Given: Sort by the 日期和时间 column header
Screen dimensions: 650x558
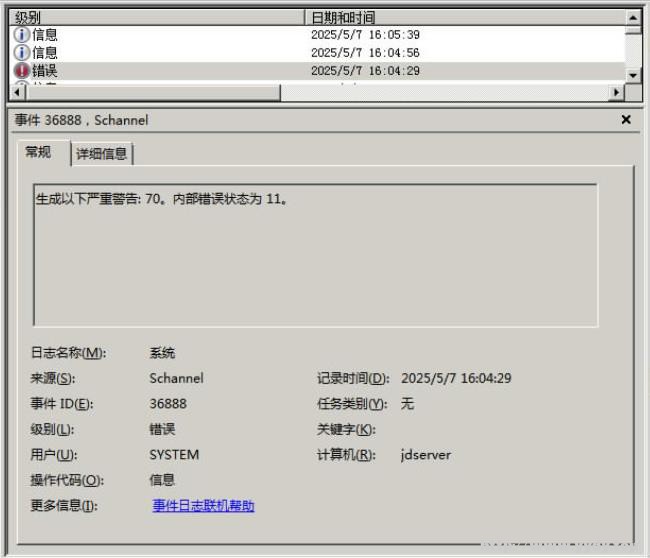Looking at the screenshot, I should [465, 17].
